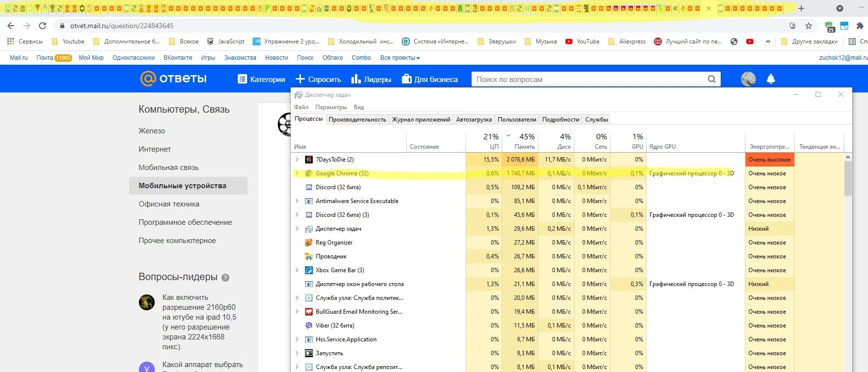The width and height of the screenshot is (868, 372).
Task: Open the Apps grid icon in bookmarks bar
Action: (10, 41)
